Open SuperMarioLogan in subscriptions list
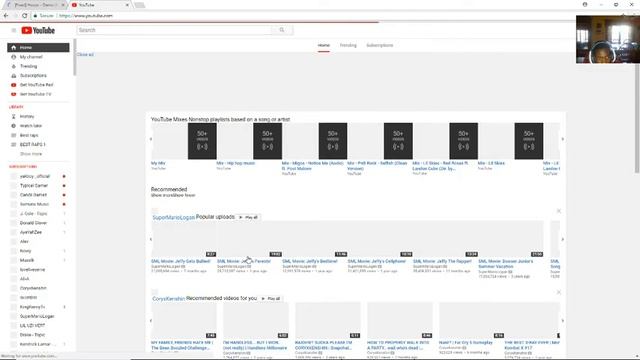640x360 pixels. [38, 316]
